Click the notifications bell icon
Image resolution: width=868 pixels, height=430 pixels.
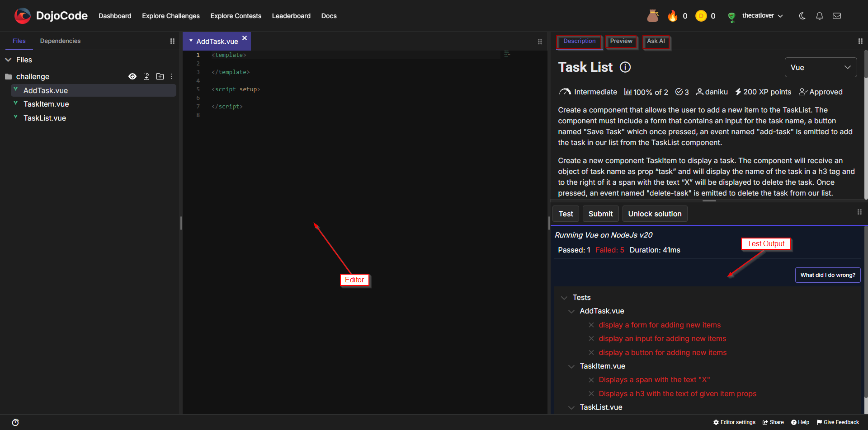[x=819, y=16]
